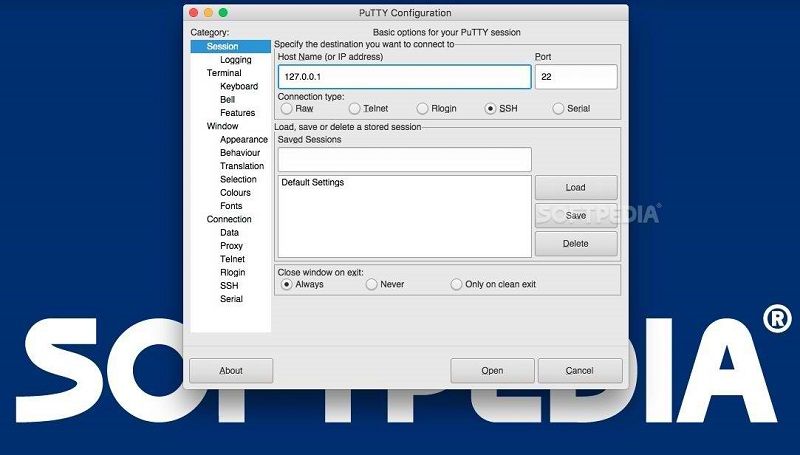Focus the Saved Sessions text box

(404, 159)
